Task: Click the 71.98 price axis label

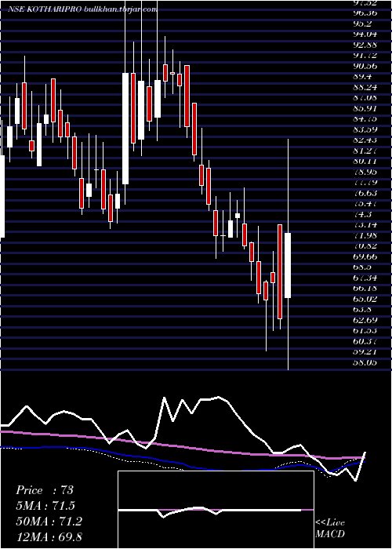Action: tap(365, 235)
